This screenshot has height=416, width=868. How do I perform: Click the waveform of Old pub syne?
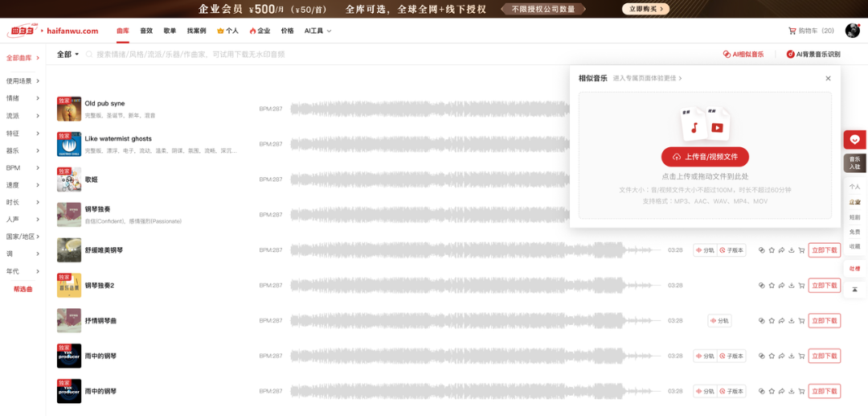[x=426, y=109]
